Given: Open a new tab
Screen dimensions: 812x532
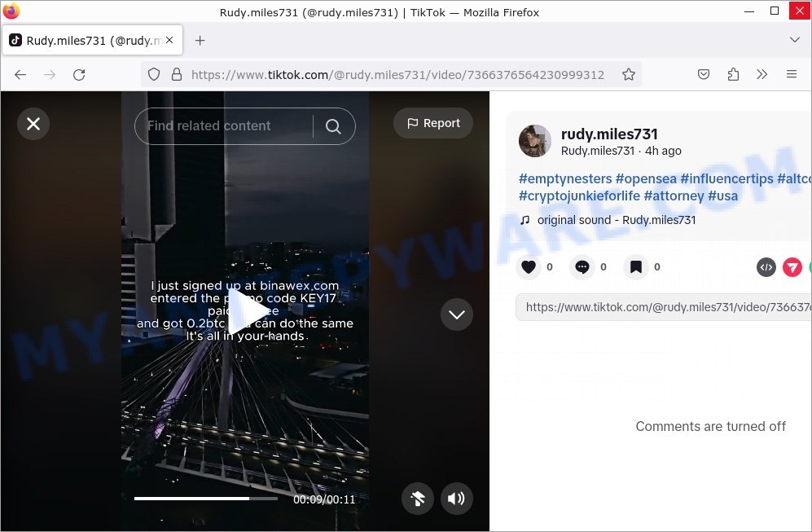Looking at the screenshot, I should (x=200, y=40).
